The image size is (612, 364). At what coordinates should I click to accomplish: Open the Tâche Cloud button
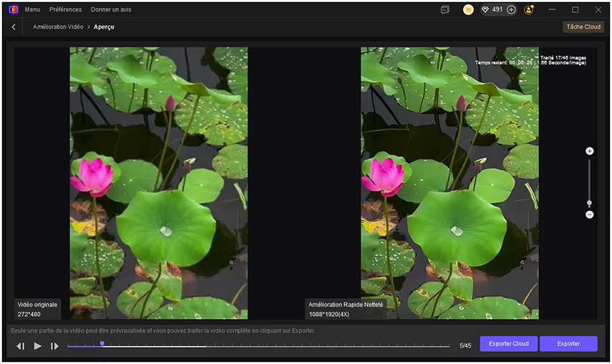pos(583,27)
